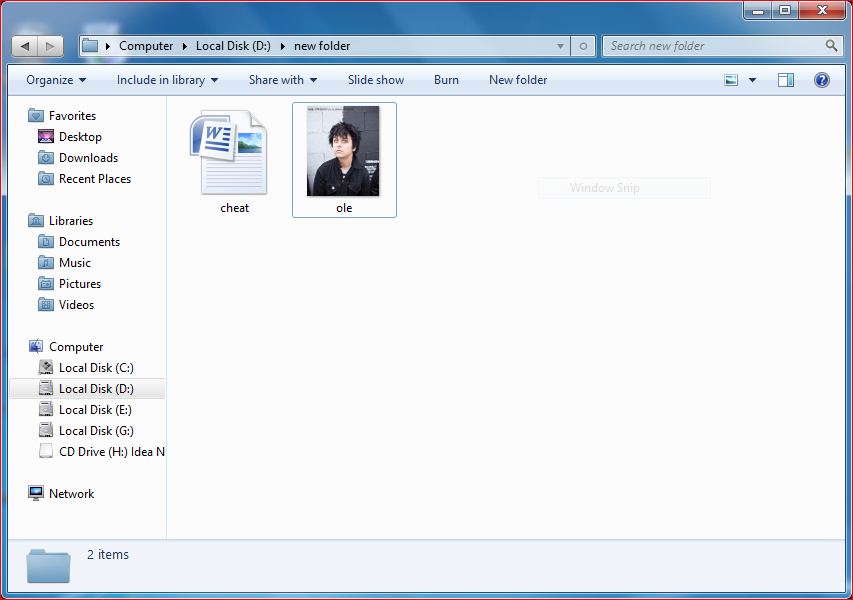Image resolution: width=853 pixels, height=600 pixels.
Task: Select Libraries in navigation pane
Action: (60, 221)
